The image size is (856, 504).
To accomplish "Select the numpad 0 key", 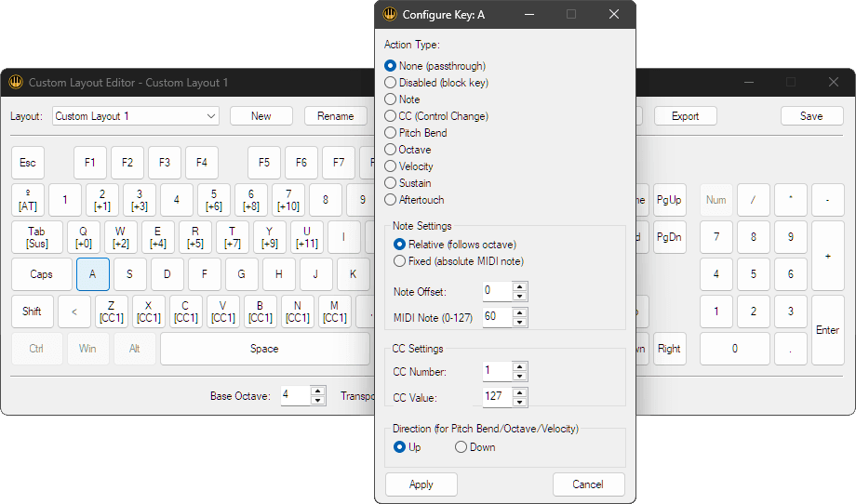I will point(735,349).
